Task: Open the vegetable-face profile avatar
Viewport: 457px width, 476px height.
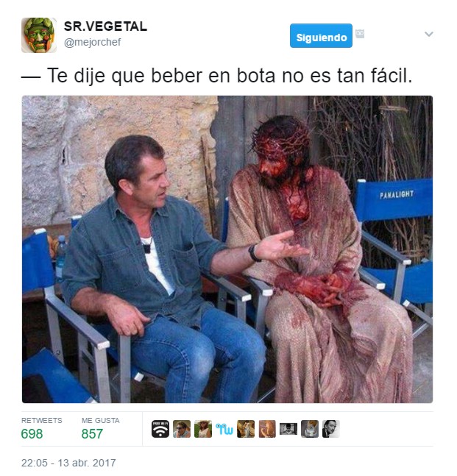Action: [39, 35]
